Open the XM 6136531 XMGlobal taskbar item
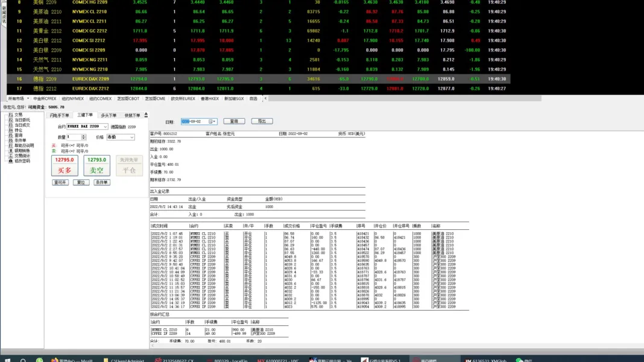Screen dimensions: 644x362 (x=486, y=360)
